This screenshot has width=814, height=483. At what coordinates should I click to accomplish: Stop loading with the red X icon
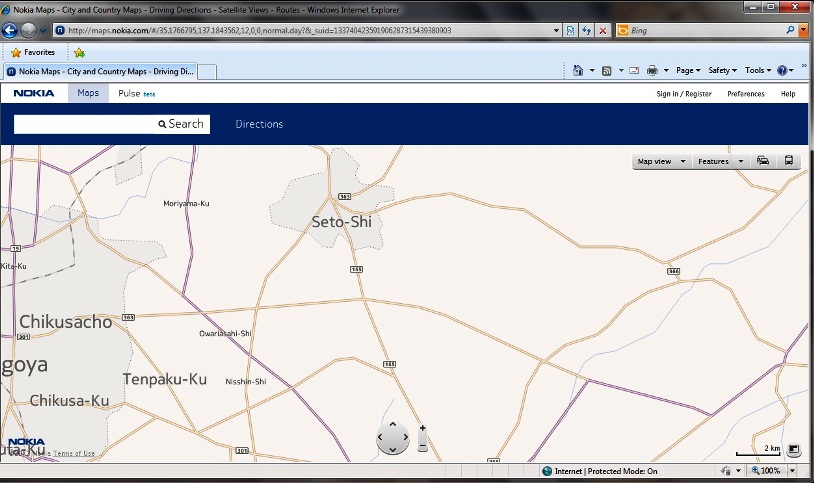(603, 31)
